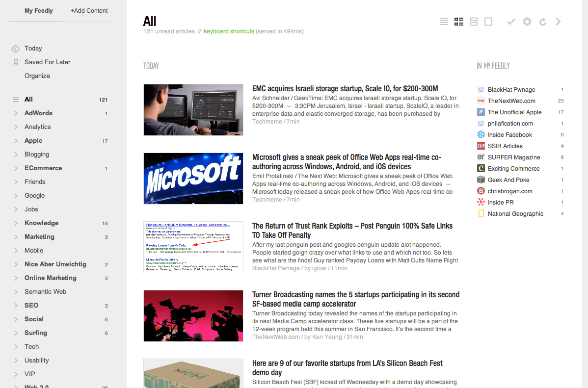Switch to title-only list view icon
Viewport: 588px width, 388px height.
[444, 22]
